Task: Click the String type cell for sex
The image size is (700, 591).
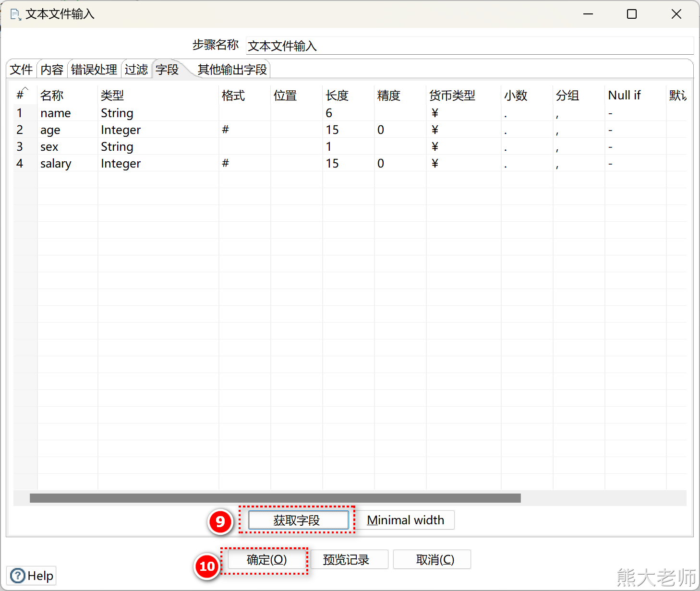Action: (x=158, y=146)
